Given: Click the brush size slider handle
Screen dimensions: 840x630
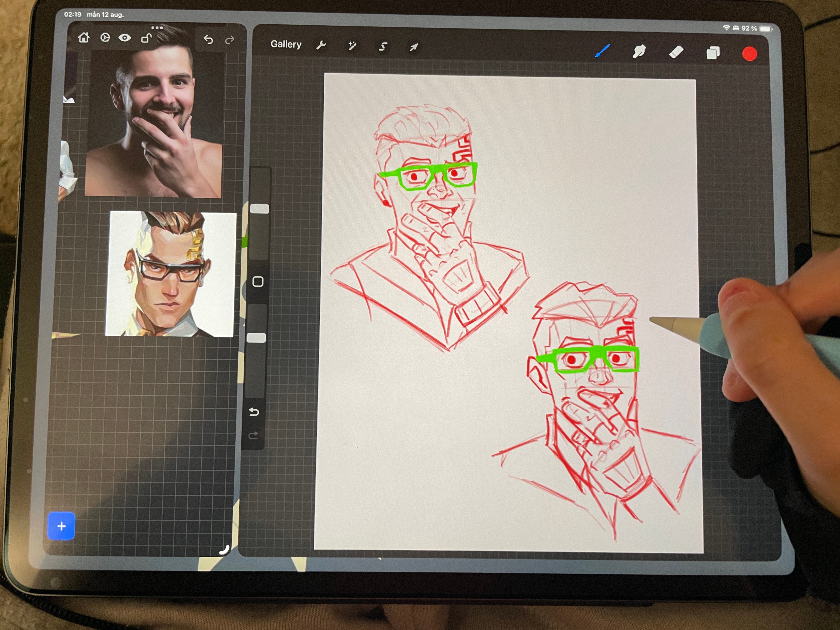Looking at the screenshot, I should 260,209.
